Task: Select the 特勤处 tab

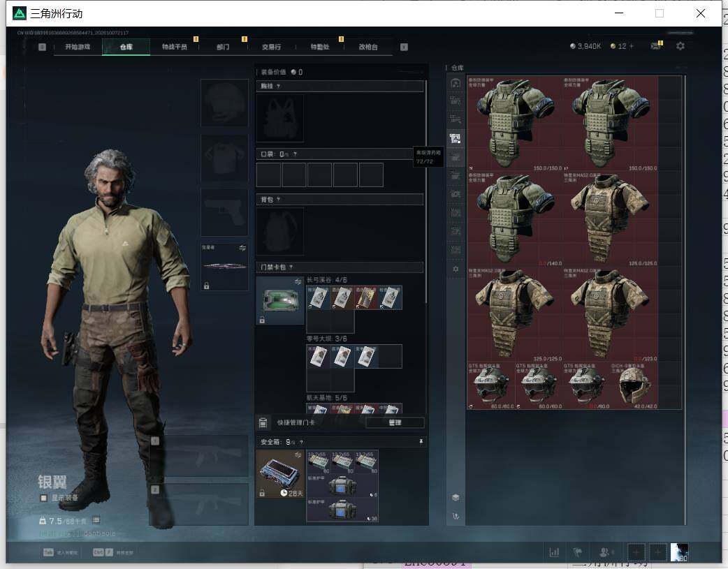Action: (320, 47)
